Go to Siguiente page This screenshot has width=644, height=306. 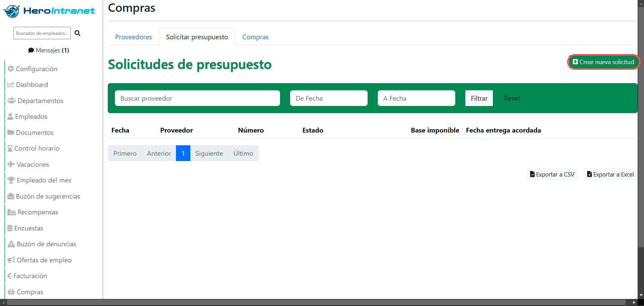click(209, 153)
